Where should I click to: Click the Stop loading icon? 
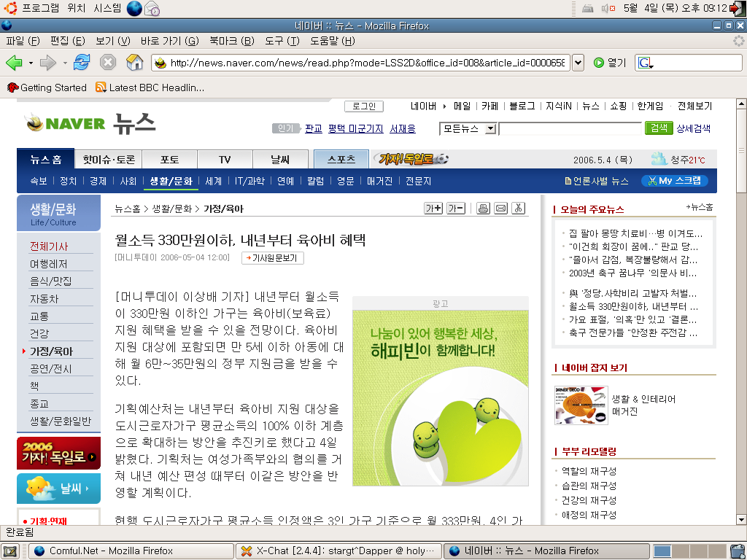[x=108, y=63]
